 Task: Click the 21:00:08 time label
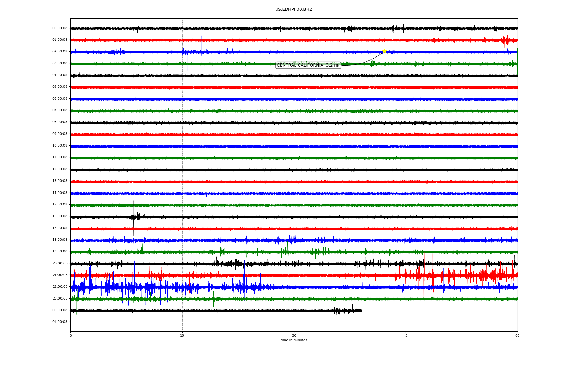[x=60, y=275]
